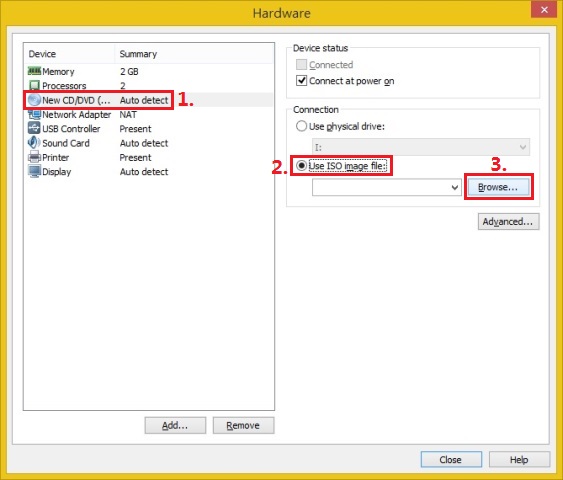Viewport: 563px width, 480px height.
Task: Open the Help button
Action: (519, 460)
